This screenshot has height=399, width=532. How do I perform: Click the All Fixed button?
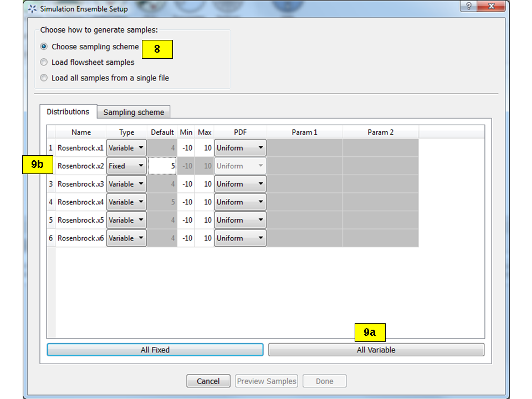click(x=155, y=350)
